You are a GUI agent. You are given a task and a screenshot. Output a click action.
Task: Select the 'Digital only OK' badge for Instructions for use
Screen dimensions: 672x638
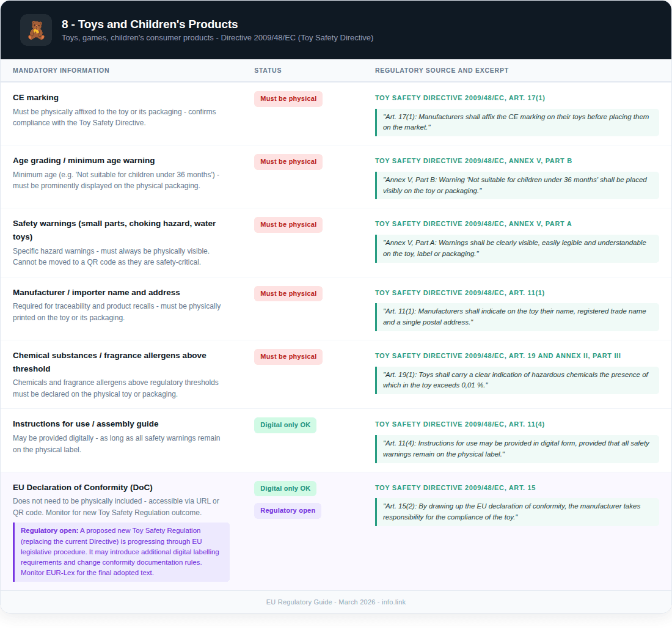[x=285, y=425]
